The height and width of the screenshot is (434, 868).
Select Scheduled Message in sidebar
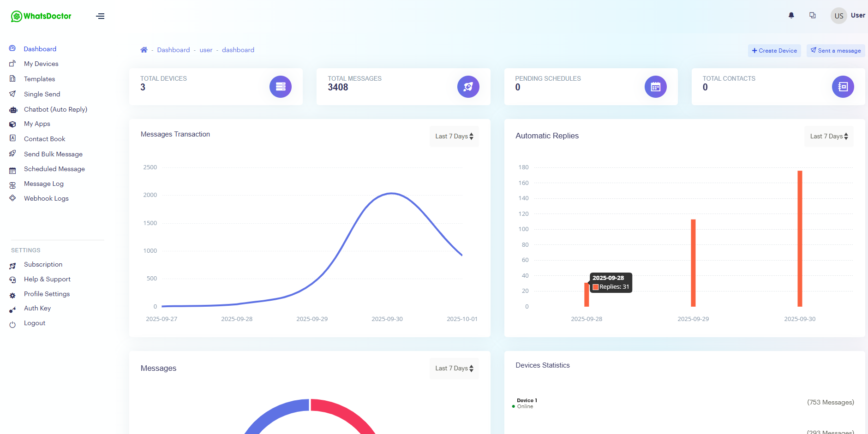pyautogui.click(x=54, y=169)
